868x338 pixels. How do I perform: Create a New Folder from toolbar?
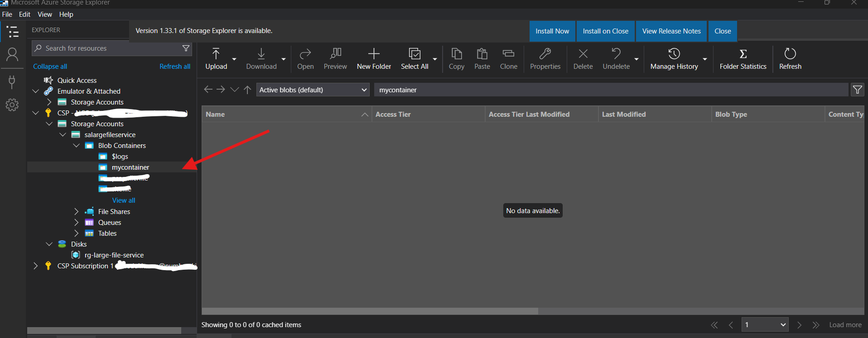[374, 59]
